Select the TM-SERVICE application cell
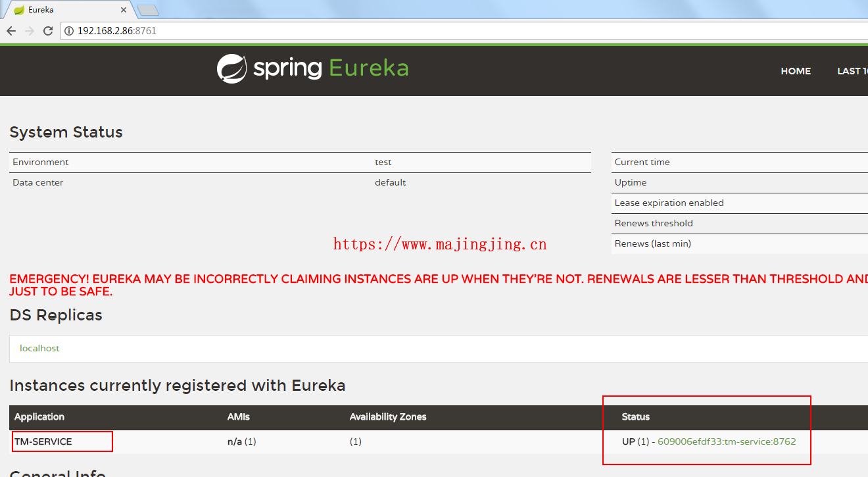This screenshot has width=868, height=477. click(43, 441)
